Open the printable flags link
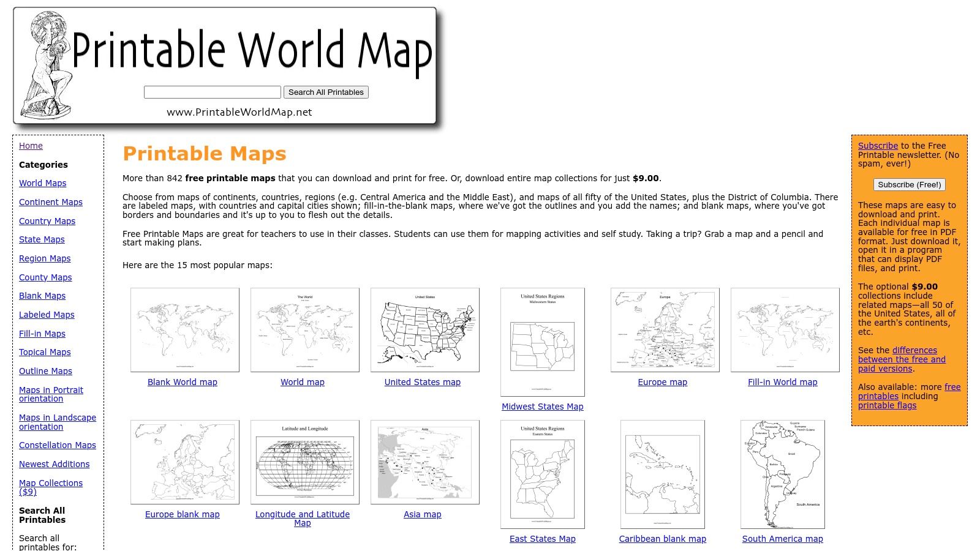 coord(887,405)
